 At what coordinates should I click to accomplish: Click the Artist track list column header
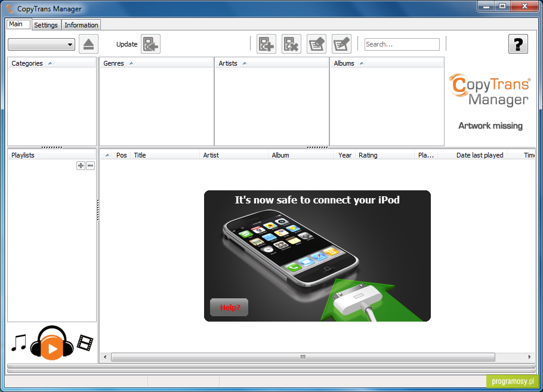coord(234,155)
